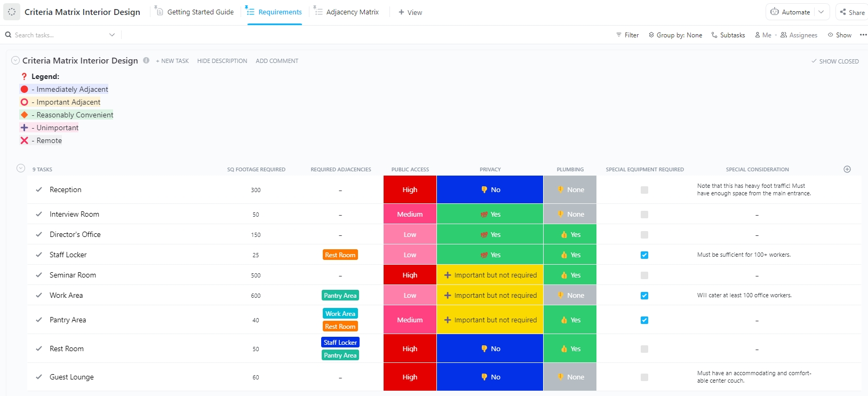Click the 600 sq footage cell for Work Area

(256, 295)
